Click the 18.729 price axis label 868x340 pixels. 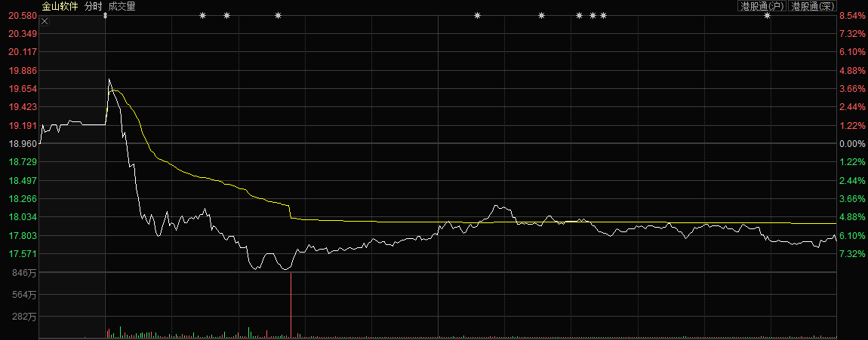(23, 162)
